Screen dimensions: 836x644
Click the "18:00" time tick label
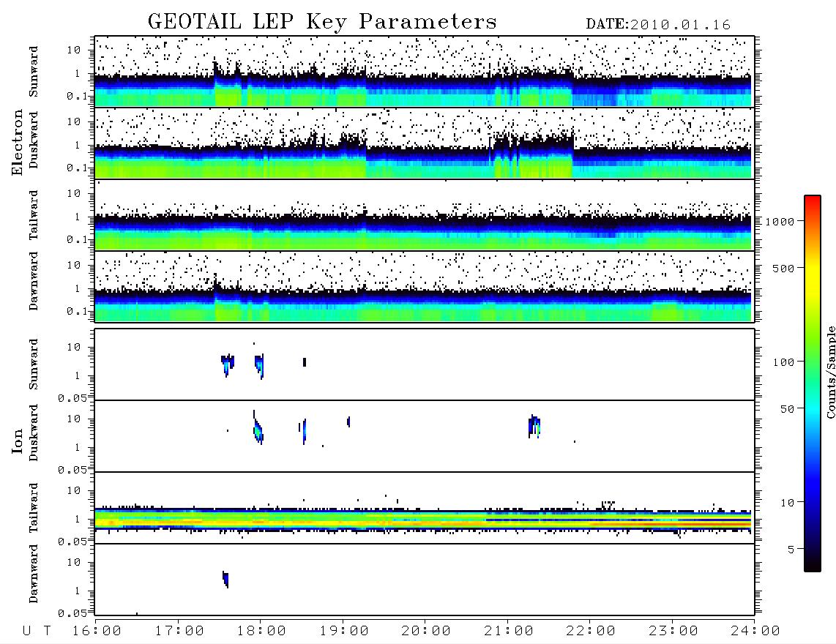(261, 632)
